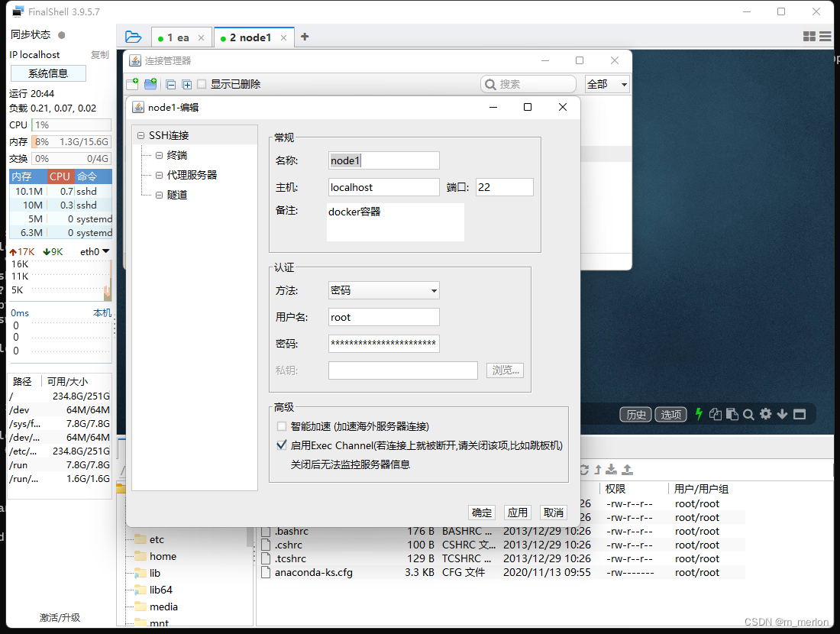Click the 本机 link by ping graph
The width and height of the screenshot is (840, 634).
[x=102, y=313]
